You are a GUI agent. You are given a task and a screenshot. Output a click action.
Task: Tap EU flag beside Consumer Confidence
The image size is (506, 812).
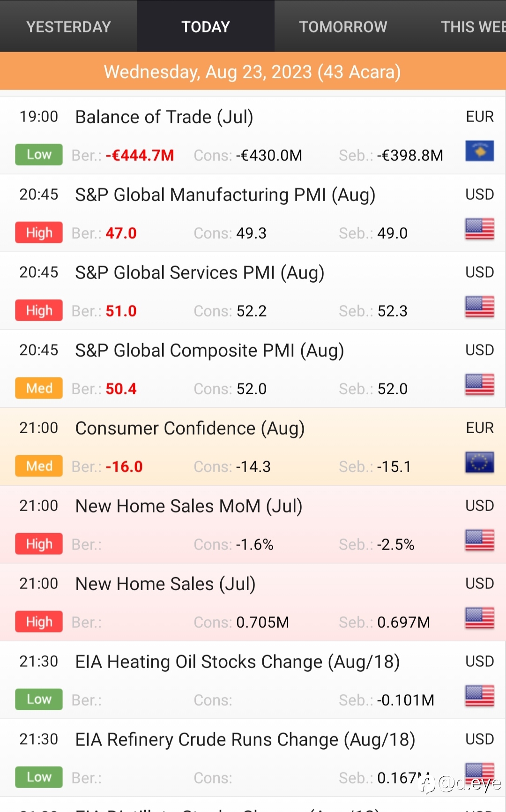point(479,463)
